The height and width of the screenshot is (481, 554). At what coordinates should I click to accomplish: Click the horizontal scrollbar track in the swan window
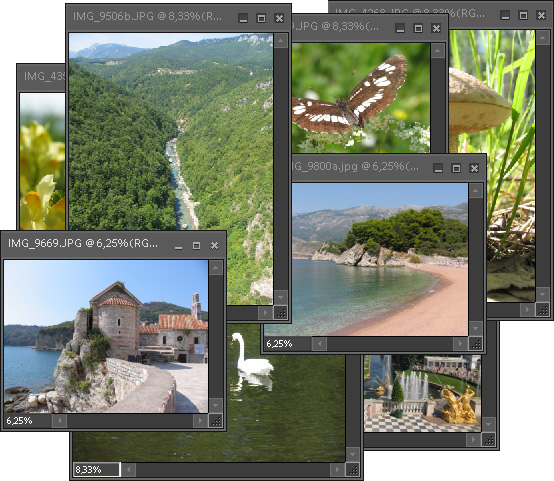tap(233, 470)
